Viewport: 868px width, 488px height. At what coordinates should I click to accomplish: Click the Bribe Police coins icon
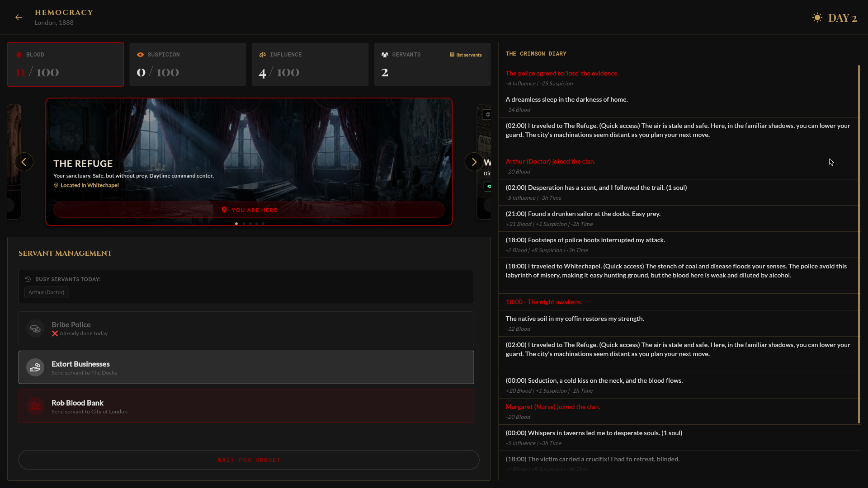click(35, 328)
